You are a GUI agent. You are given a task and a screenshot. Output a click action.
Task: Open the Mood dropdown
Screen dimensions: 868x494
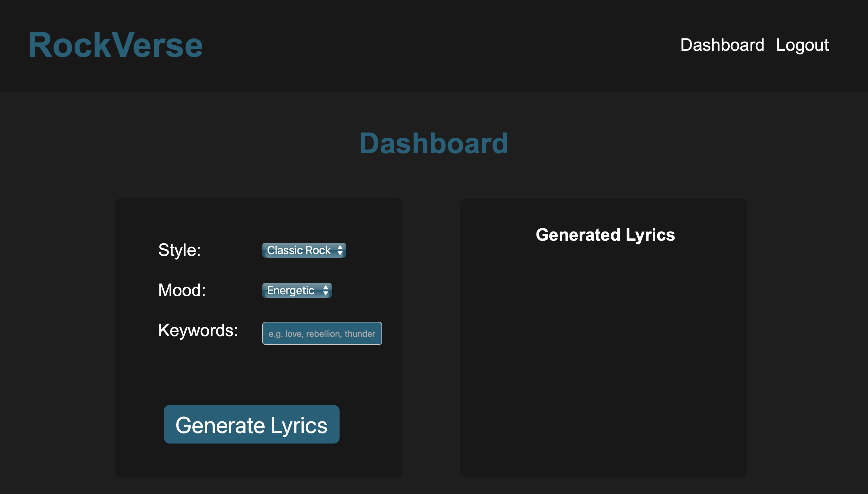[x=297, y=290]
